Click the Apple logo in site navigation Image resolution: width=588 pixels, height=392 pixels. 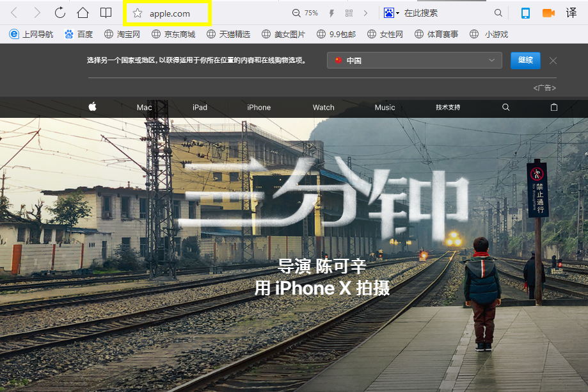pyautogui.click(x=92, y=107)
